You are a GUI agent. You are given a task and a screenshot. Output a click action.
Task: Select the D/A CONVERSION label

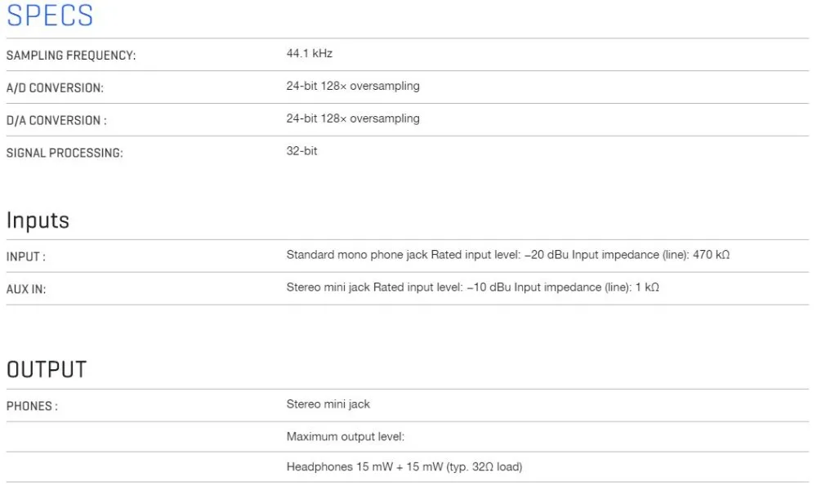pos(56,120)
